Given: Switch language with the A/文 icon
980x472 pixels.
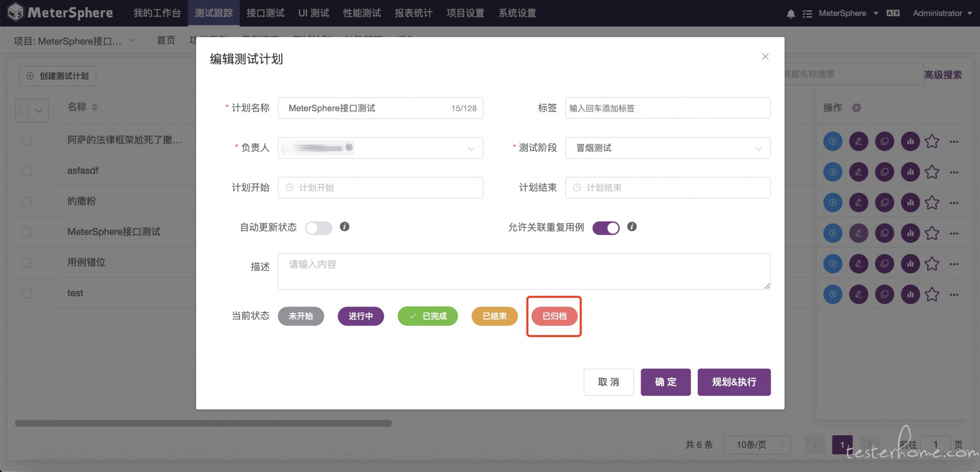Looking at the screenshot, I should click(x=893, y=13).
